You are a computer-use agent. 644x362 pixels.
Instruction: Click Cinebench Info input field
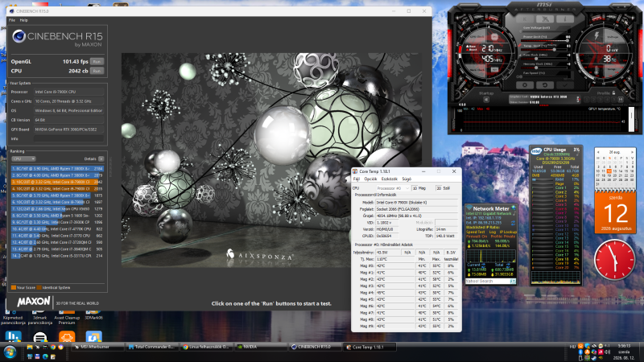(68, 138)
